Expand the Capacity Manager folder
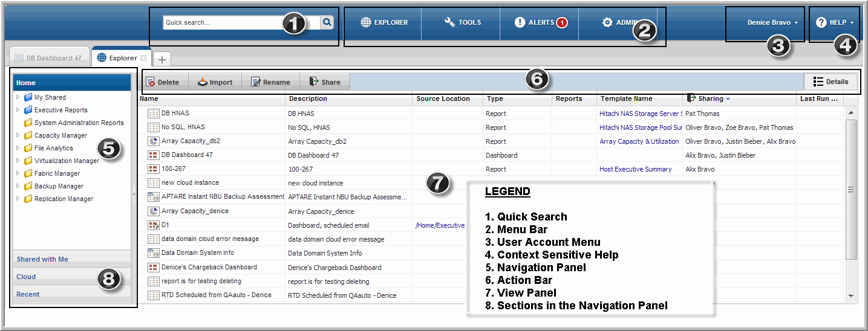The image size is (868, 331). click(18, 135)
